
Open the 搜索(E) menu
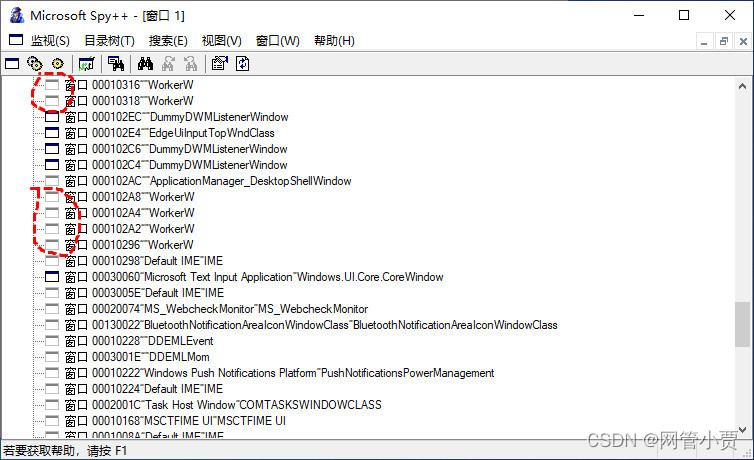point(168,40)
